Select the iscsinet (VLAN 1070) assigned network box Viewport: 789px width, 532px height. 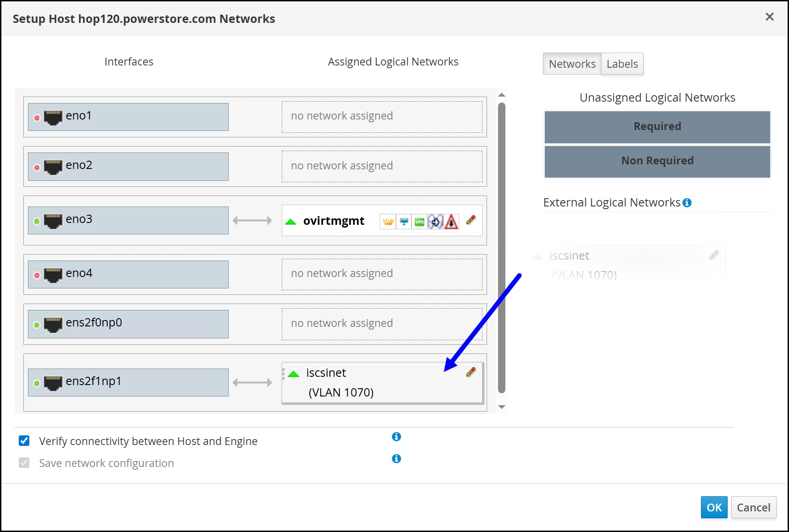coord(382,383)
